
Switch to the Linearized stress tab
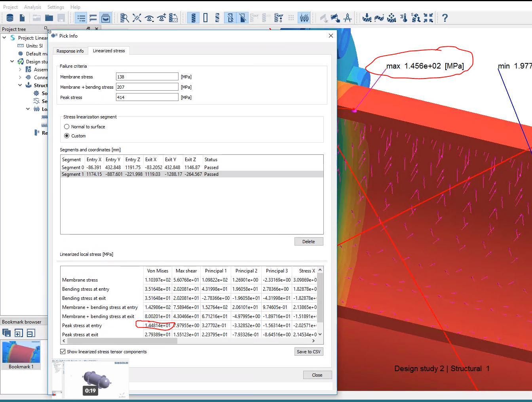click(109, 51)
